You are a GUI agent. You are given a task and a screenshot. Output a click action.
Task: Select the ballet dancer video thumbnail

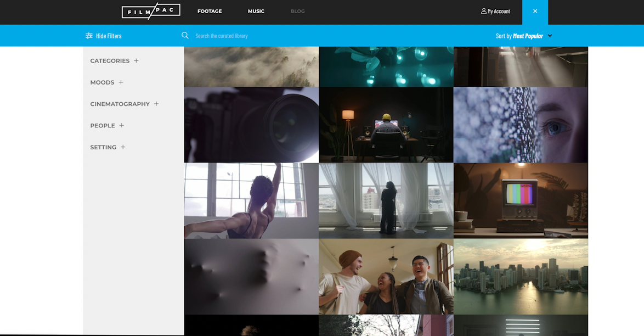tap(251, 200)
